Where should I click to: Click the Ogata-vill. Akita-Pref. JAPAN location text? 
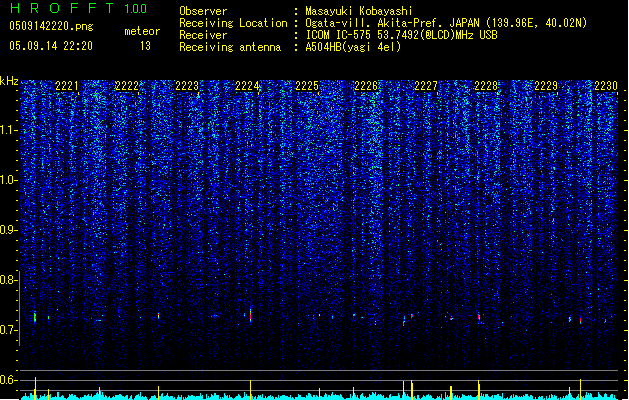[446, 23]
